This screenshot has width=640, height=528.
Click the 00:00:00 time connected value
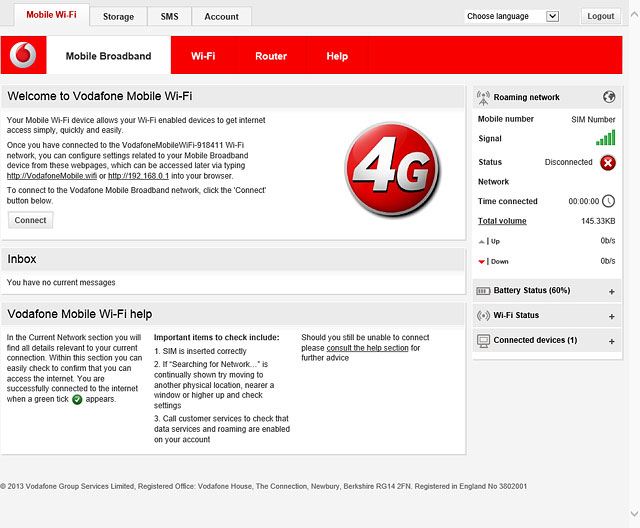coord(584,201)
